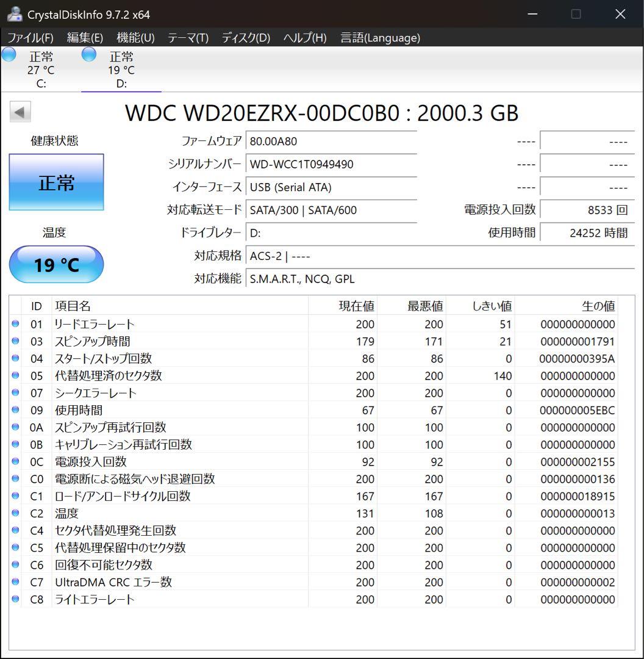Click raw value 000000000002 in C7 row
The image size is (644, 659).
(x=578, y=583)
